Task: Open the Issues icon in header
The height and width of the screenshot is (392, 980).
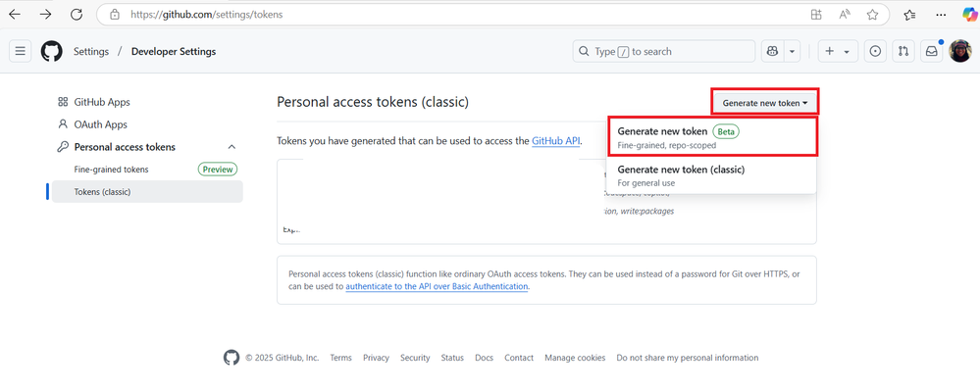Action: [x=875, y=52]
